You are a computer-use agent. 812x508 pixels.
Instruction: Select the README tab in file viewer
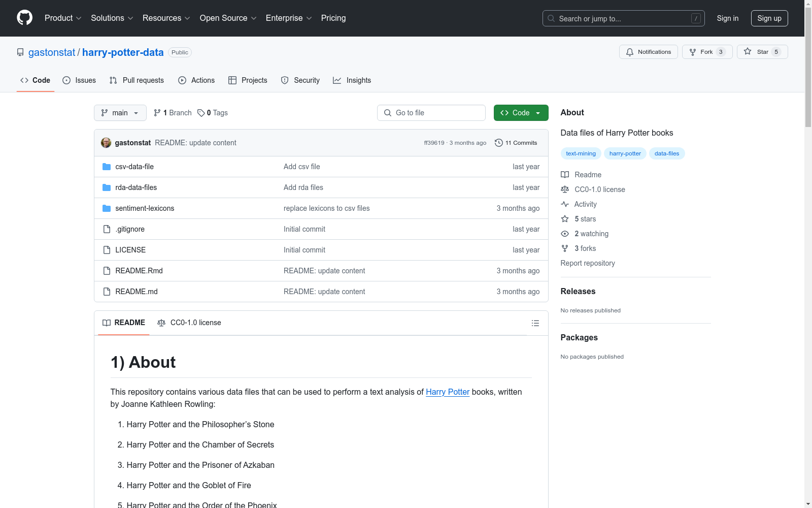(124, 323)
